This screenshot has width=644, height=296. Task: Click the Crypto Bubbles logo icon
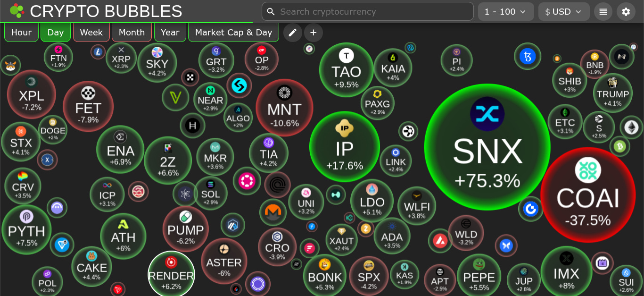tap(17, 11)
